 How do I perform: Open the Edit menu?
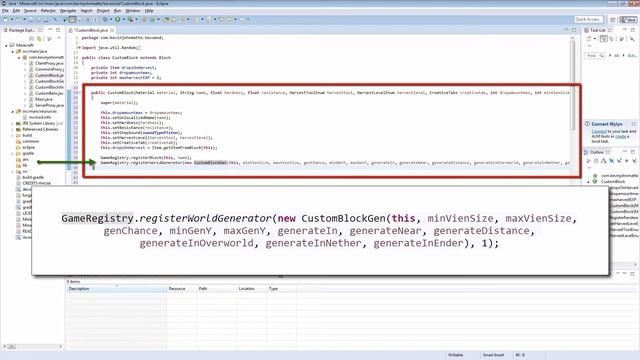16,11
